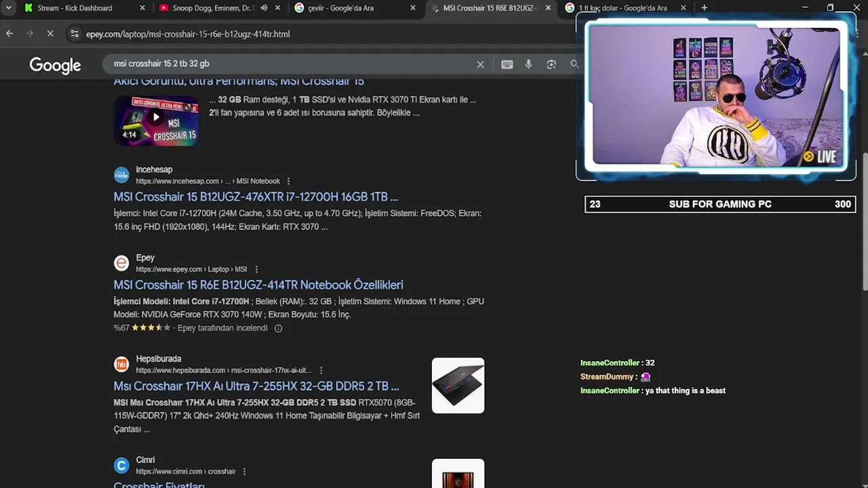The width and height of the screenshot is (868, 488).
Task: Open a new browser tab
Action: 704,8
